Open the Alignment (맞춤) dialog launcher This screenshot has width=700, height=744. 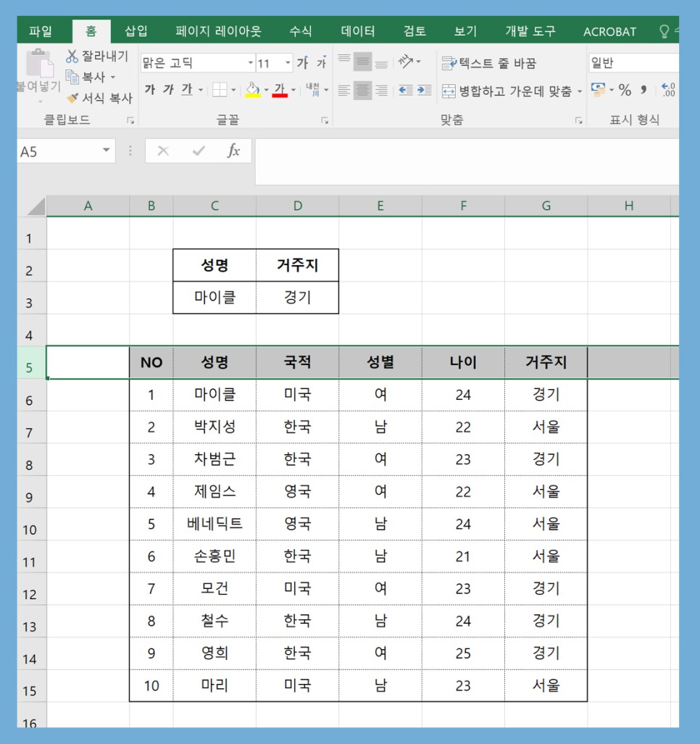point(578,121)
